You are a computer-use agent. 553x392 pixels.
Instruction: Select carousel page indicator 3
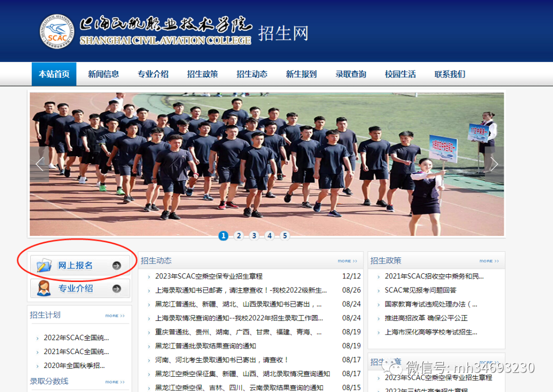point(254,235)
